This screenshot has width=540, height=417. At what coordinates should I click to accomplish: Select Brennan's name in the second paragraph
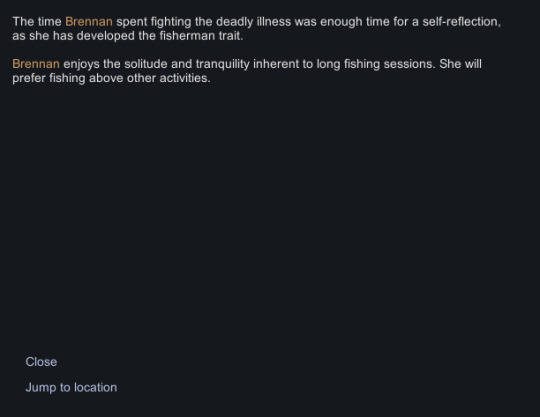(x=36, y=64)
